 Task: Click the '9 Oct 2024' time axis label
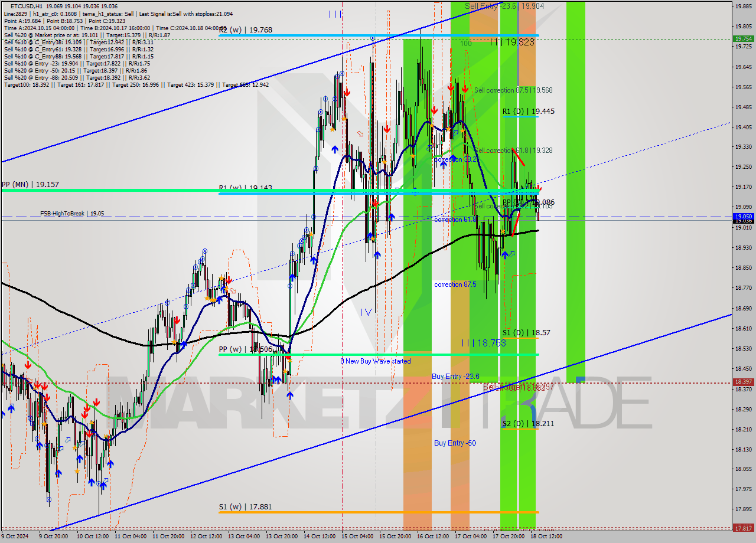point(15,537)
